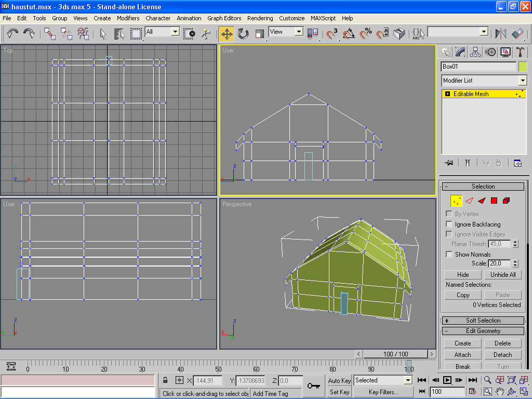Viewport: 532px width, 399px height.
Task: Choose the Edge sub-object selection icon
Action: pyautogui.click(x=469, y=201)
